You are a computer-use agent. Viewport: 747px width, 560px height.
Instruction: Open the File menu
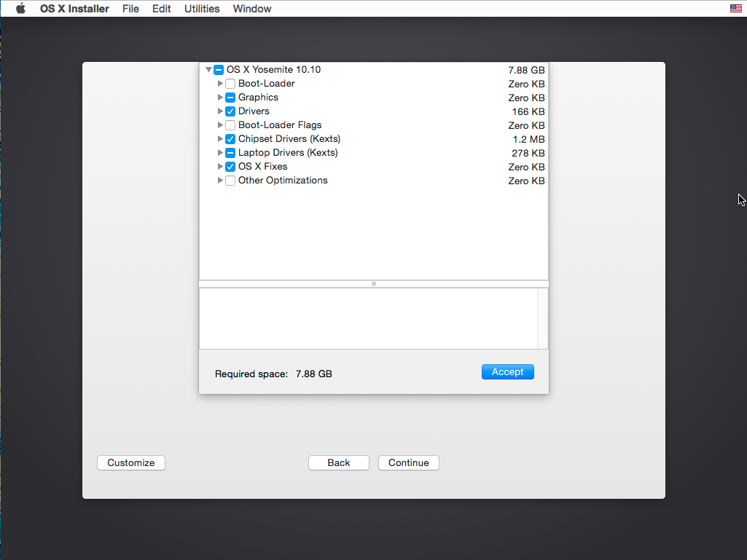click(130, 9)
